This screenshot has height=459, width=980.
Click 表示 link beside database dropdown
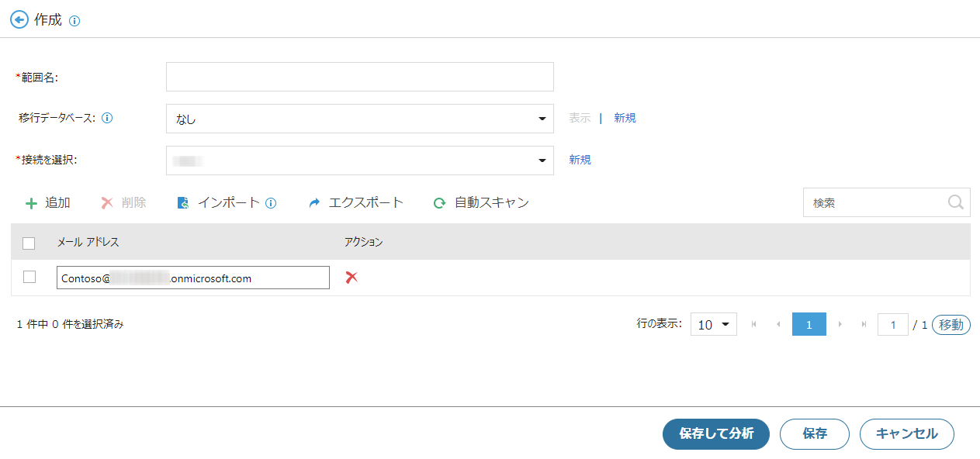580,118
